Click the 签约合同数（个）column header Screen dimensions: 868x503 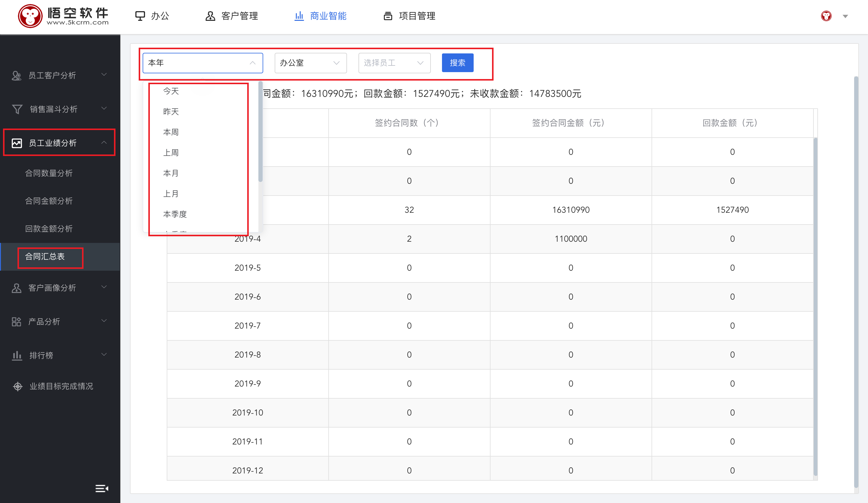[x=409, y=123]
